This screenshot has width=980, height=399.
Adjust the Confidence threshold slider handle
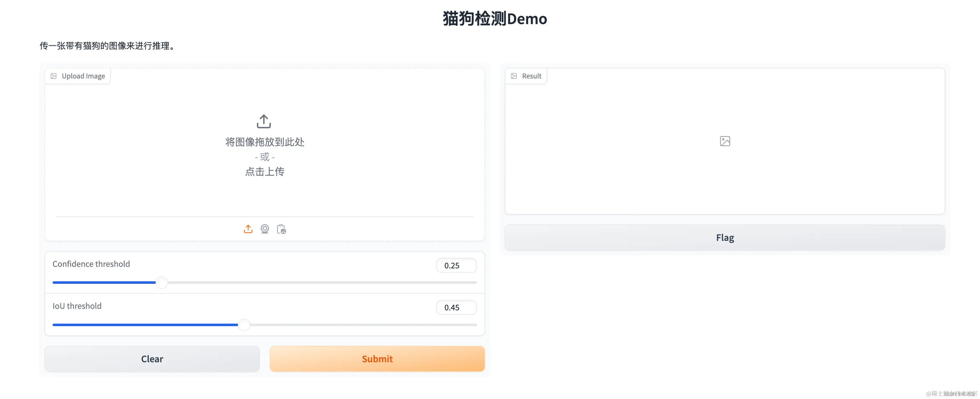tap(162, 282)
